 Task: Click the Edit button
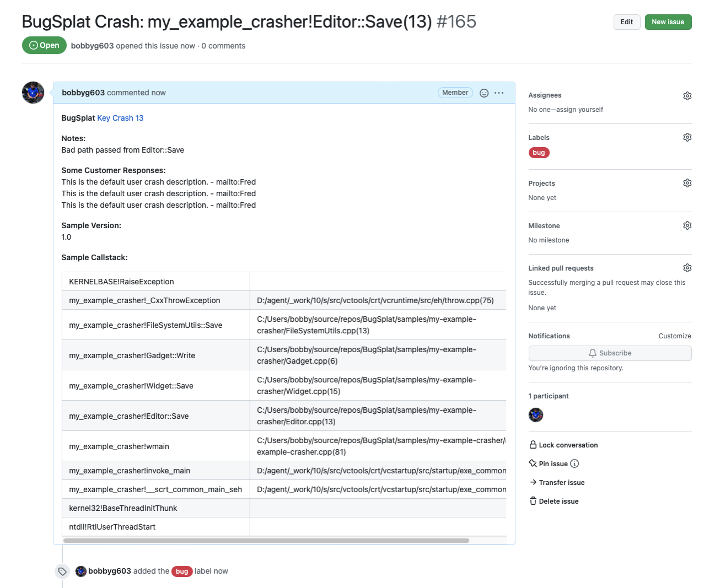pyautogui.click(x=627, y=22)
